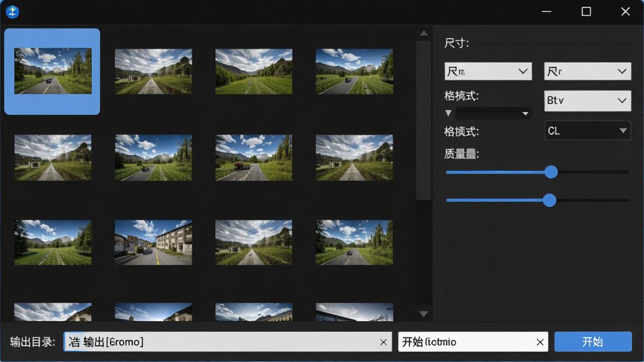This screenshot has height=362, width=644.
Task: Click the lower slider handle in settings panel
Action: click(x=550, y=200)
